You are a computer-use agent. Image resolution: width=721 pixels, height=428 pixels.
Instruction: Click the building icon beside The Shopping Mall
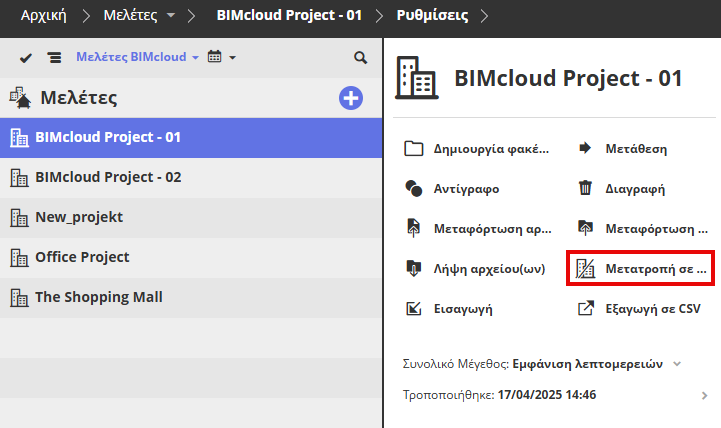click(x=19, y=297)
